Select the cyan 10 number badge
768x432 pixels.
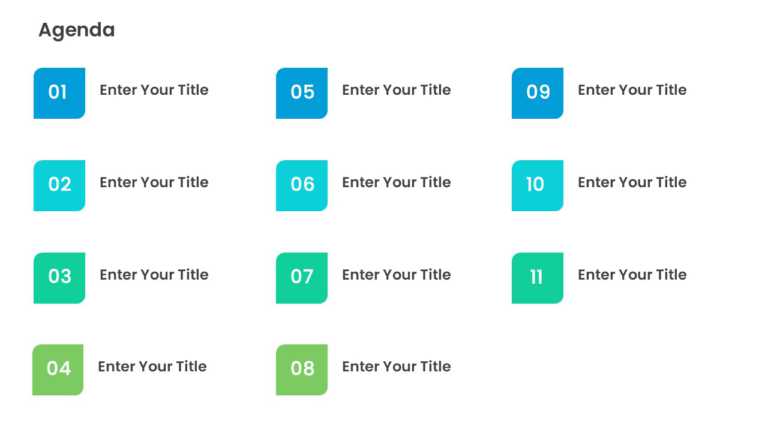point(537,186)
